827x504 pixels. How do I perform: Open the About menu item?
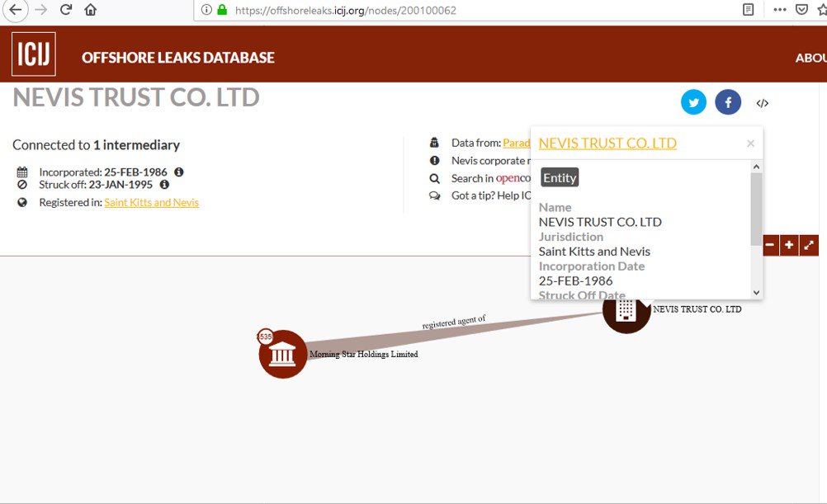[810, 58]
